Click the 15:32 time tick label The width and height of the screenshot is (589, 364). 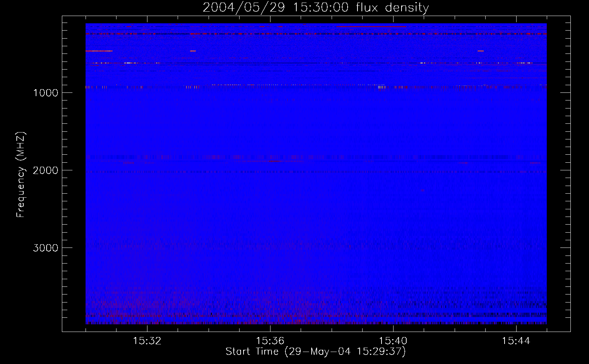[147, 341]
